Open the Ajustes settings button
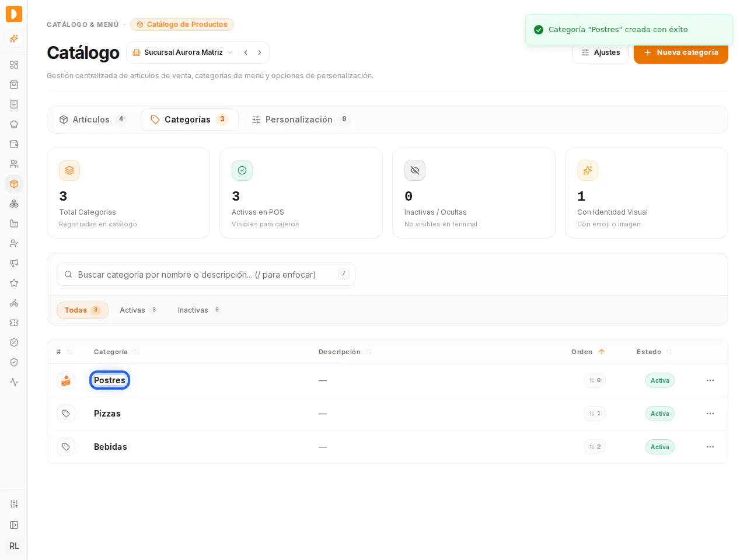The height and width of the screenshot is (560, 747). (x=601, y=52)
